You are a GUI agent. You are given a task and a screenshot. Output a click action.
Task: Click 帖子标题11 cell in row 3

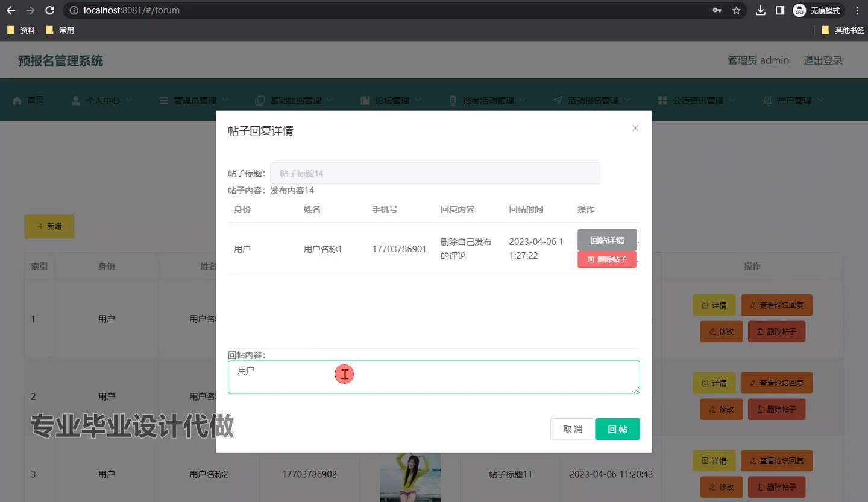pyautogui.click(x=511, y=474)
